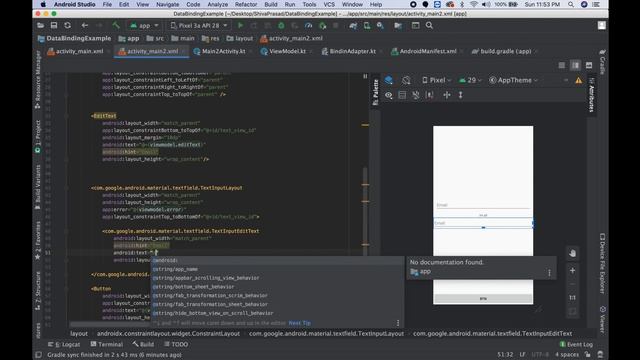Toggle the Attributes side panel
This screenshot has width=640, height=360.
click(x=591, y=95)
